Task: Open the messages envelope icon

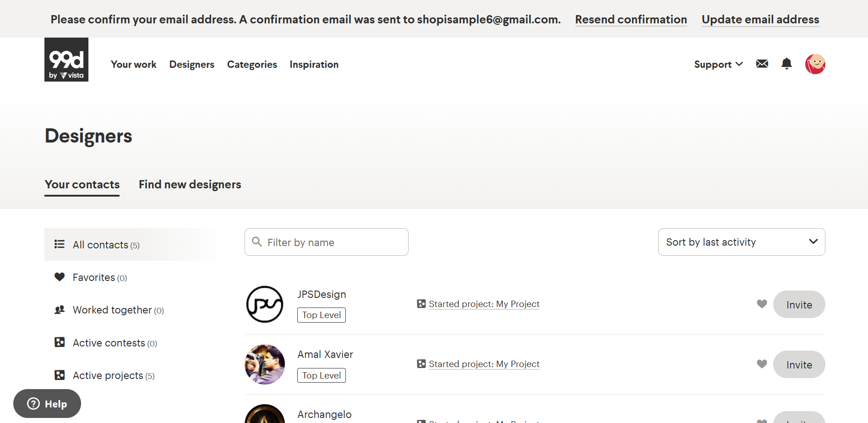Action: (x=762, y=64)
